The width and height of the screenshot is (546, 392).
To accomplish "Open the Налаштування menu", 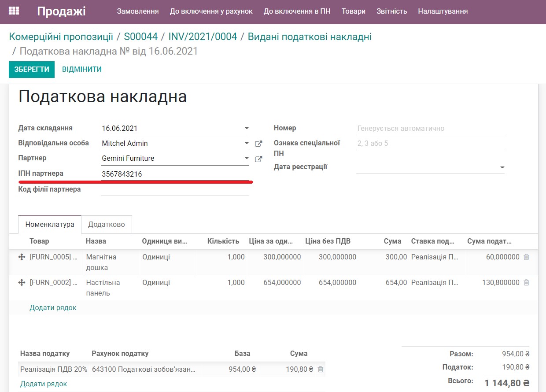I will (442, 12).
